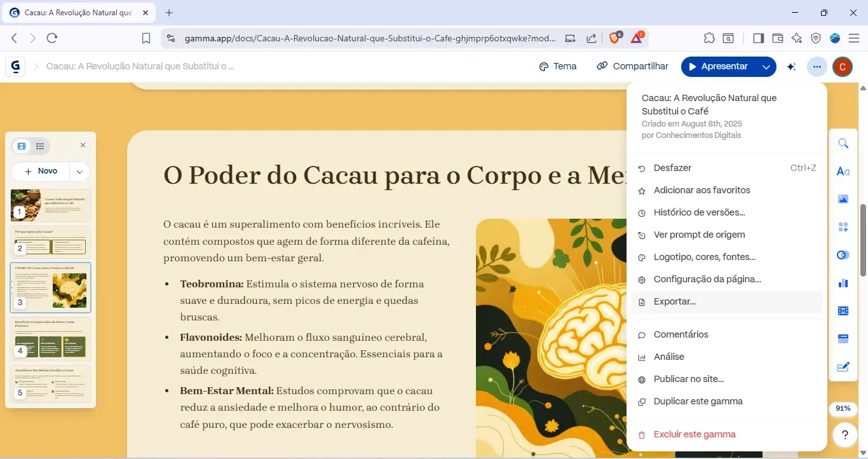The width and height of the screenshot is (868, 459).
Task: Open the smart layouts grid-plus tool
Action: click(843, 227)
